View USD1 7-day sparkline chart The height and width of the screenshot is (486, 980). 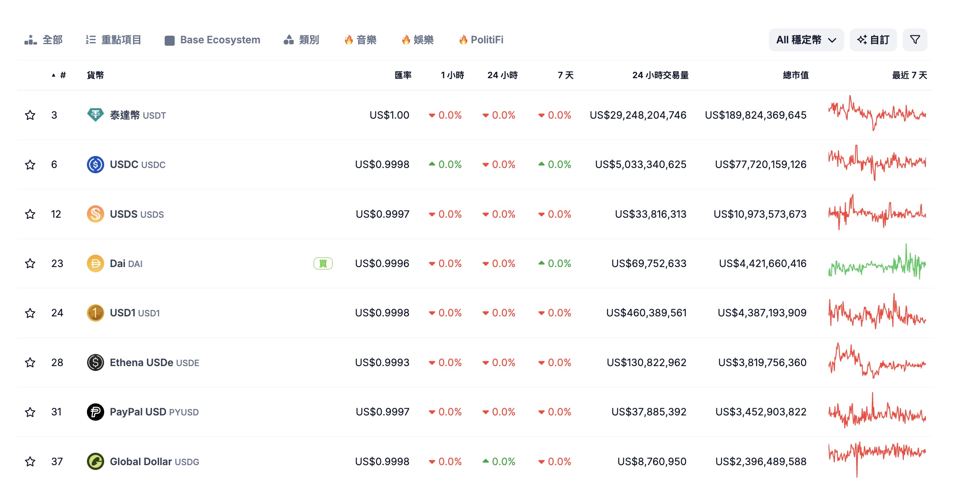(877, 311)
